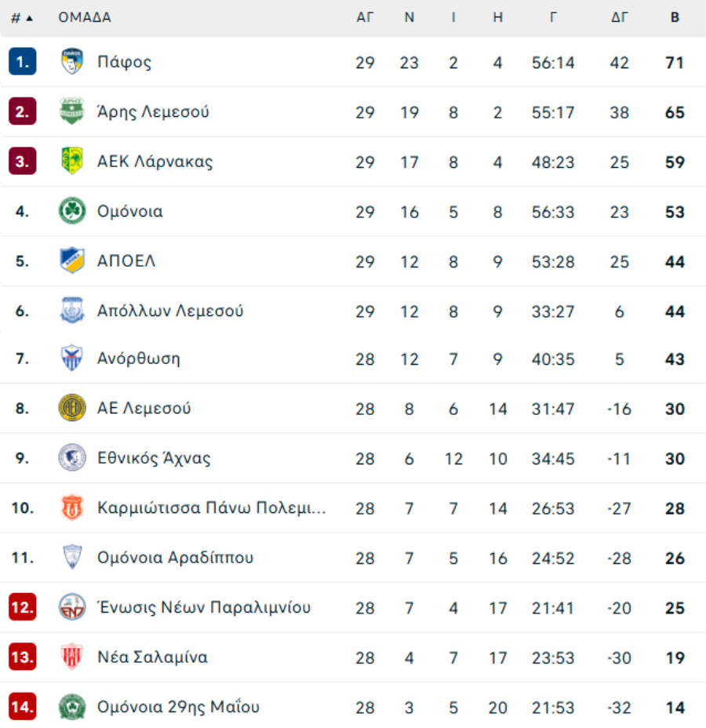The height and width of the screenshot is (728, 706).
Task: Sort by the ΔΓ goal difference header
Action: coord(619,17)
